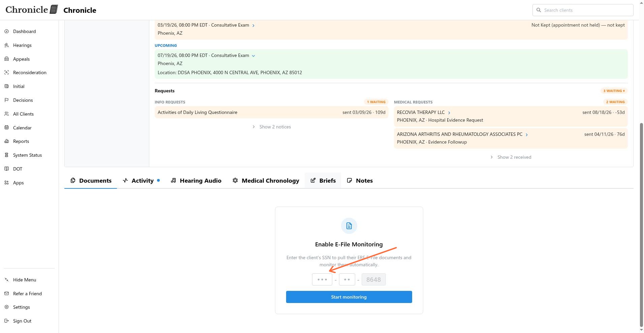Click Activities of Daily Living Questionnaire row
644x333 pixels.
pyautogui.click(x=272, y=112)
